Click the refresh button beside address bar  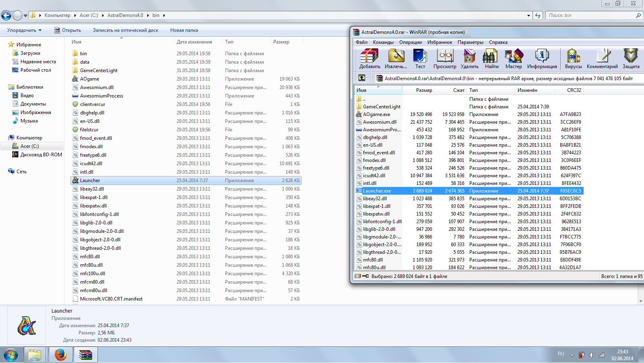click(538, 15)
